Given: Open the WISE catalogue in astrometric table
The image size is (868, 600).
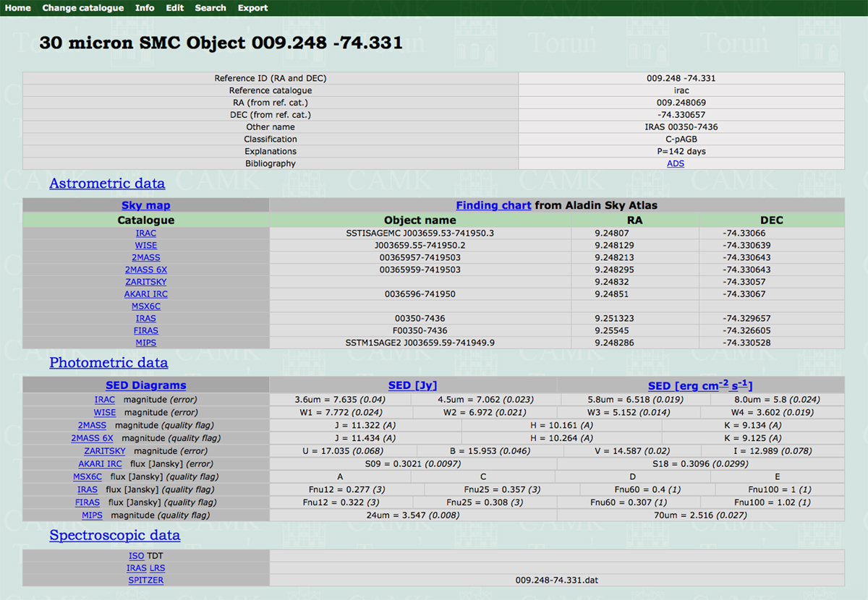Looking at the screenshot, I should [x=146, y=245].
